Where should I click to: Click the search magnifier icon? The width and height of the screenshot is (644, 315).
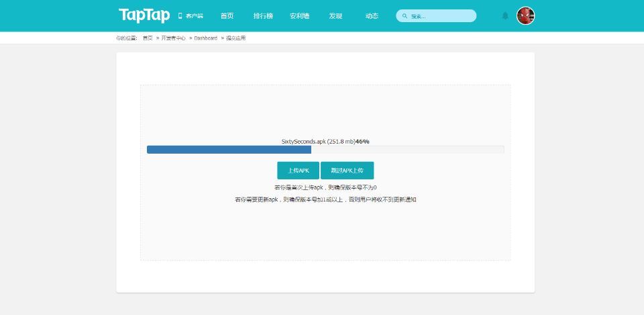click(x=405, y=16)
